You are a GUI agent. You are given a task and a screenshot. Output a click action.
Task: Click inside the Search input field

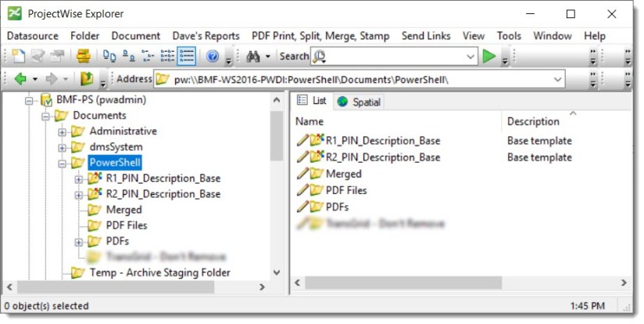395,56
